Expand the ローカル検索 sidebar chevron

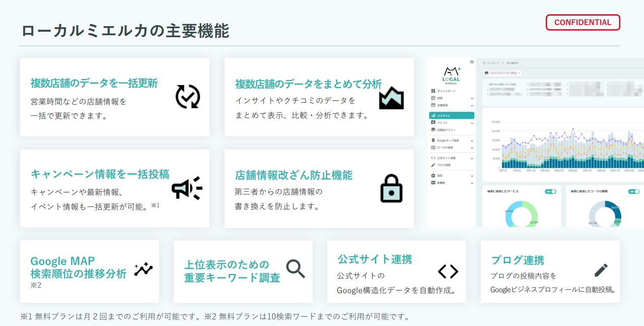(472, 148)
